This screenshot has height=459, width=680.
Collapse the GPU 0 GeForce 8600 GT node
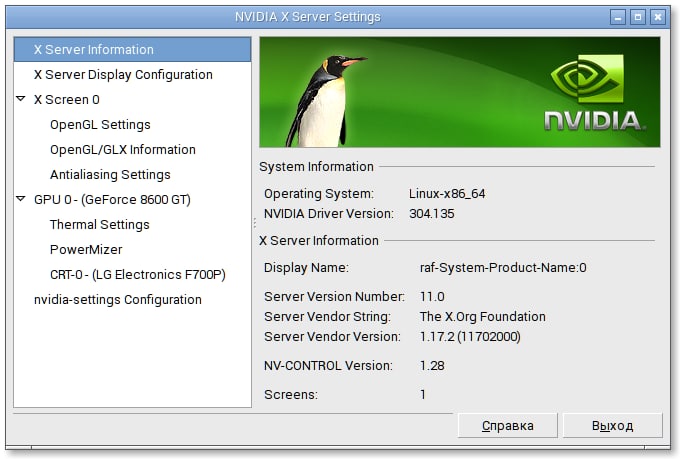tap(20, 199)
